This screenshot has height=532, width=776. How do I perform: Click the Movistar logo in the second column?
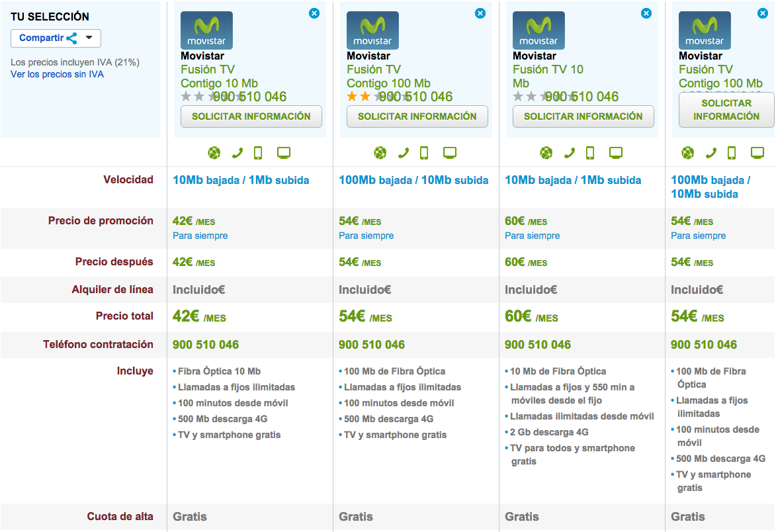click(372, 30)
